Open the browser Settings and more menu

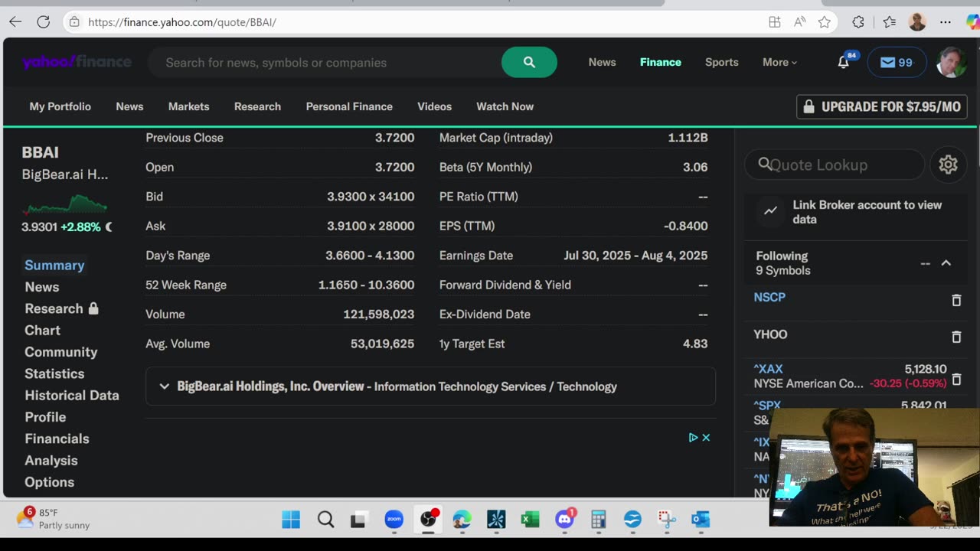pyautogui.click(x=946, y=22)
